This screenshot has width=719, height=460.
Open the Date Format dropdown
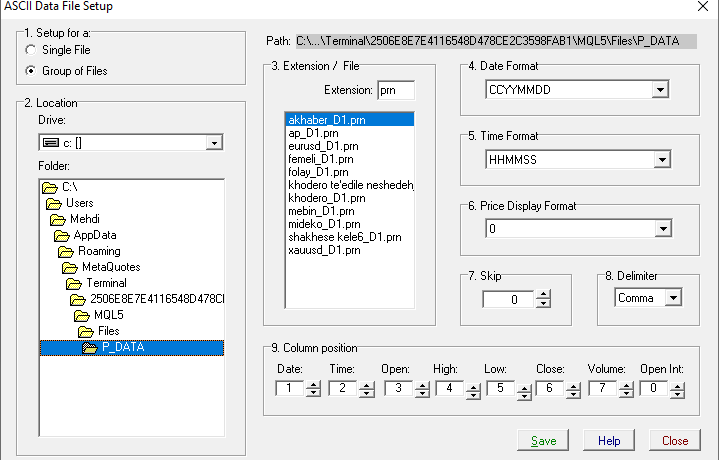tap(660, 90)
